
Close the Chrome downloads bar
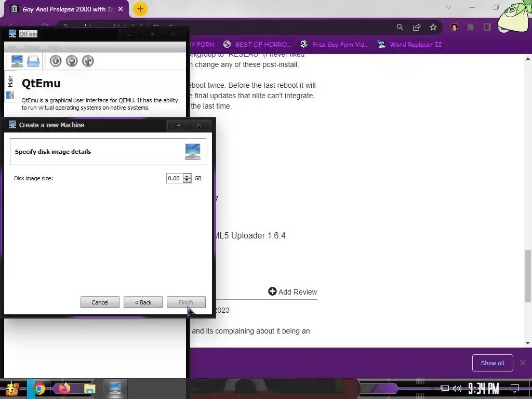click(x=523, y=363)
